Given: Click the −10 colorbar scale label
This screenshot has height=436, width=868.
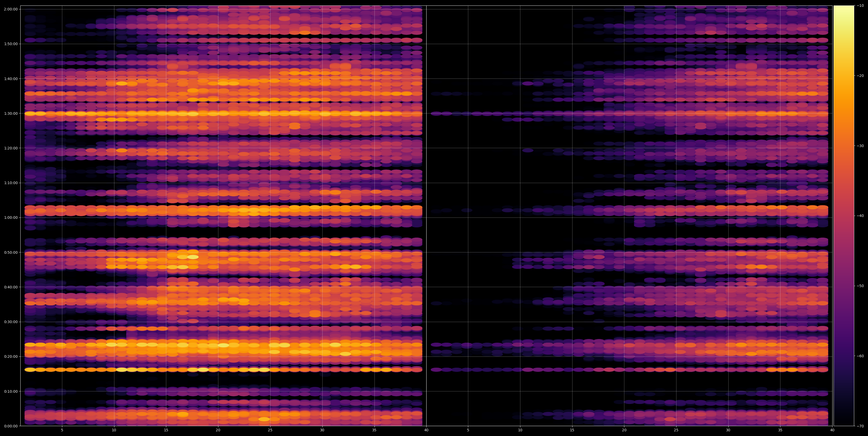Looking at the screenshot, I should click(x=861, y=6).
